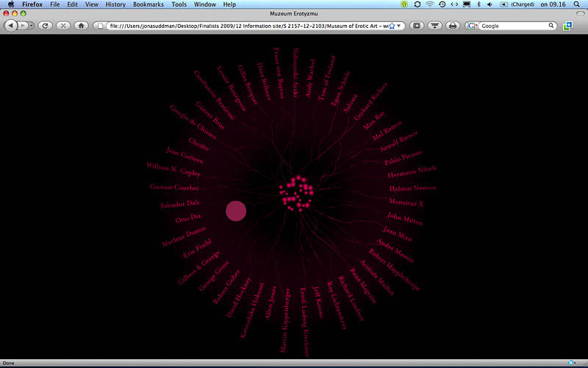Open the Wi-Fi status menu
Image resolution: width=588 pixels, height=368 pixels.
(x=430, y=4)
